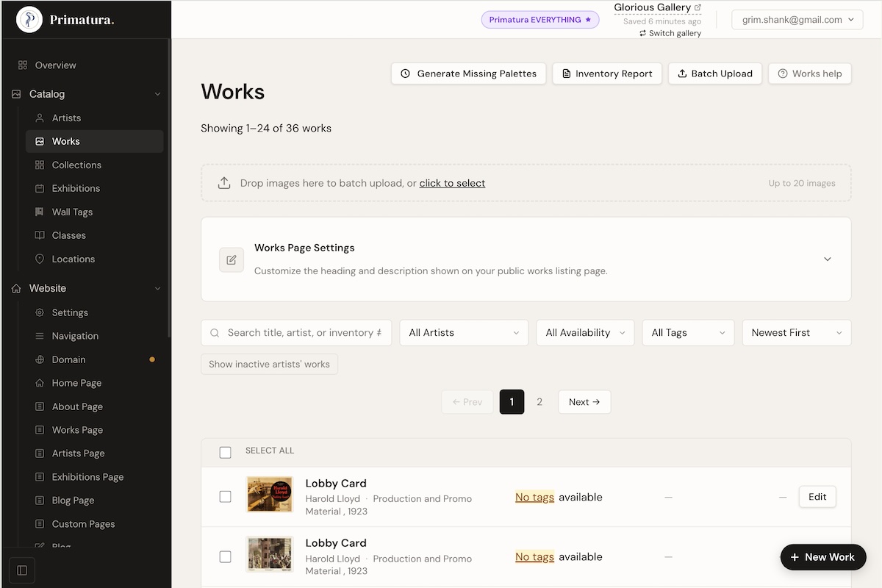Open the grim.shank@gmail.com account dropdown

pos(797,20)
